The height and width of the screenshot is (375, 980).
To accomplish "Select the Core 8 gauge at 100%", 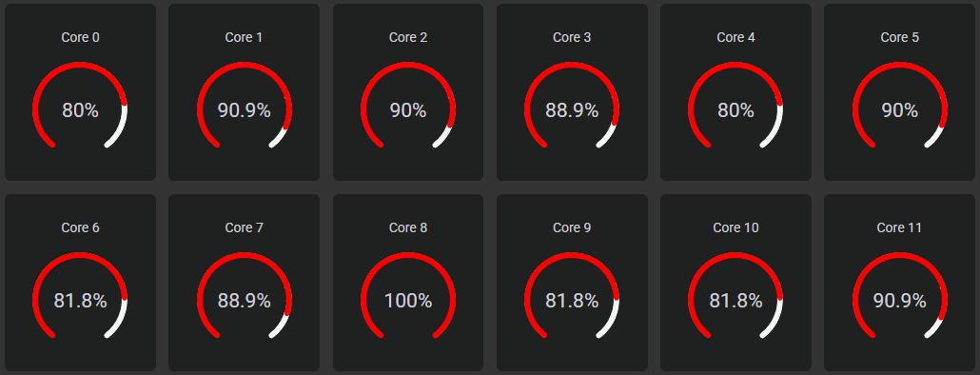I will tap(407, 295).
